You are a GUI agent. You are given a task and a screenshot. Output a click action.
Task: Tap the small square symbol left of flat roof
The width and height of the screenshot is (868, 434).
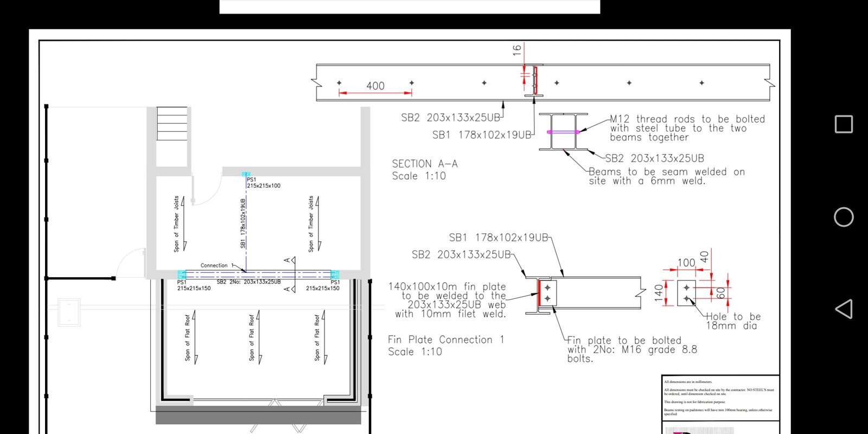(x=69, y=312)
